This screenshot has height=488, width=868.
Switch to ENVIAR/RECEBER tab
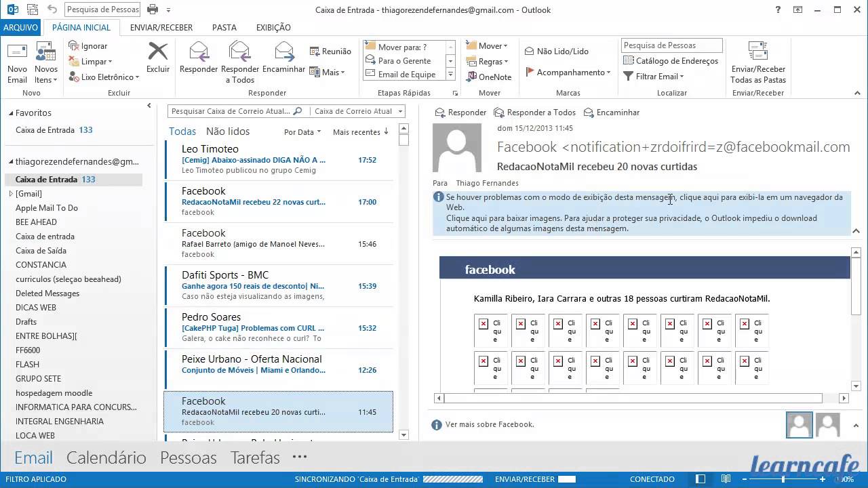(161, 28)
